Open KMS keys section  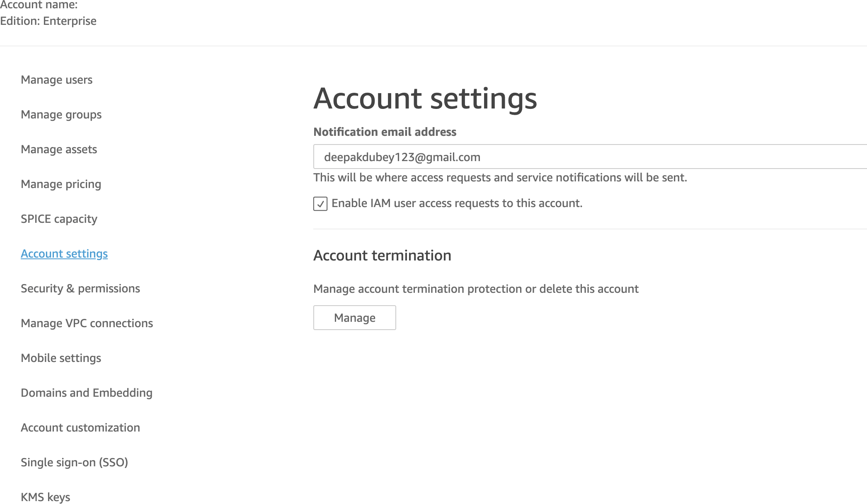coord(46,497)
